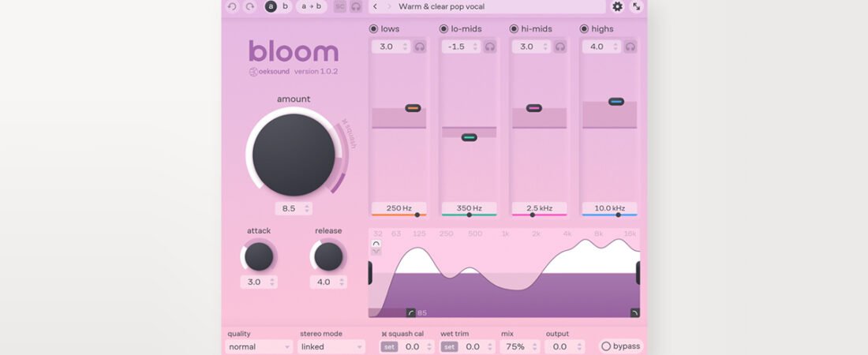This screenshot has width=868, height=355.
Task: Click the orange lows fader handle
Action: point(413,108)
